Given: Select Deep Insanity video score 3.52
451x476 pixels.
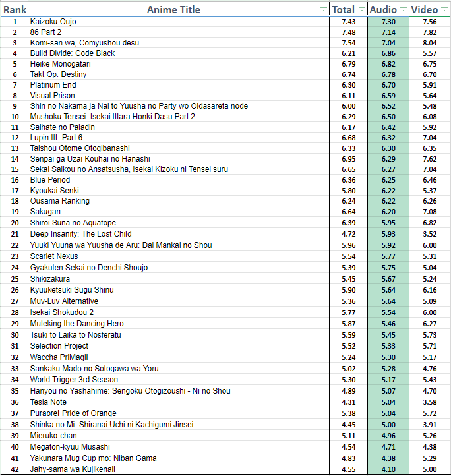Looking at the screenshot, I should [429, 234].
